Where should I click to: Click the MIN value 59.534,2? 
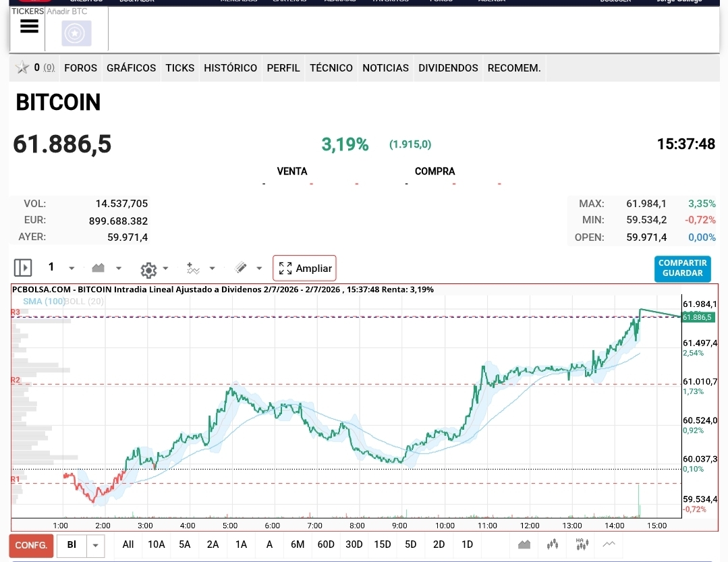point(646,220)
